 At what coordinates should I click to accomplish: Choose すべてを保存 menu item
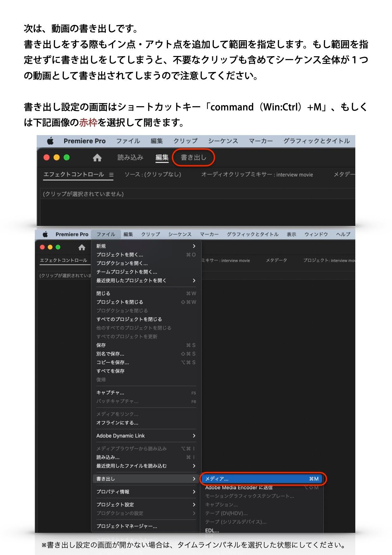146,371
